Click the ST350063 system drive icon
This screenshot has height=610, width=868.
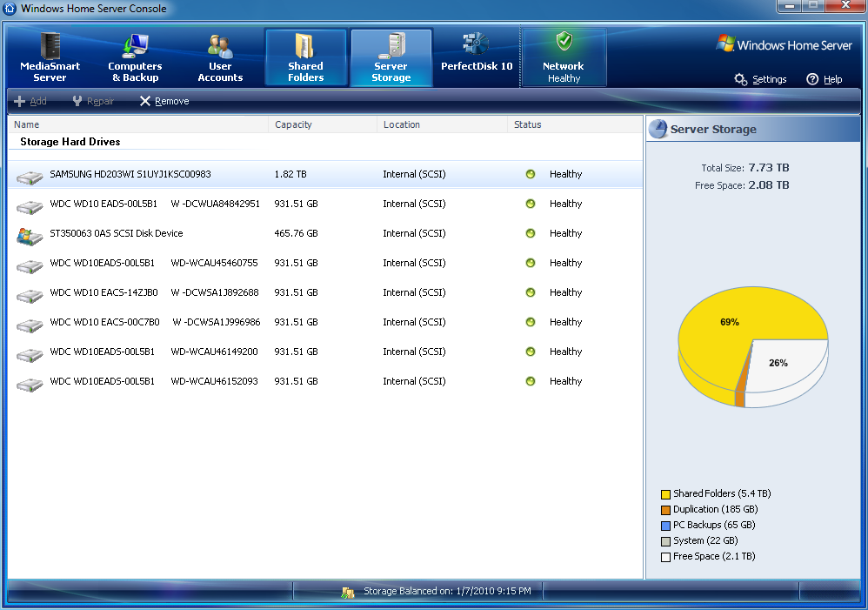[x=30, y=236]
